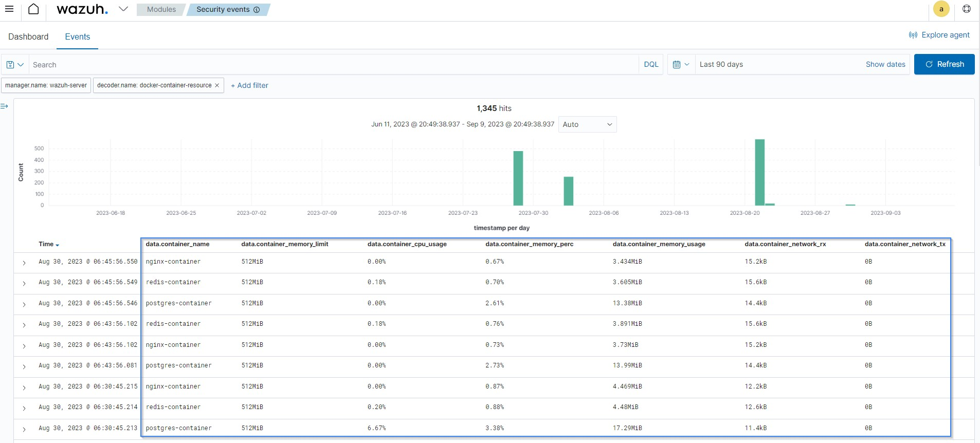
Task: Click data.container_cpu_usage column header
Action: (407, 244)
